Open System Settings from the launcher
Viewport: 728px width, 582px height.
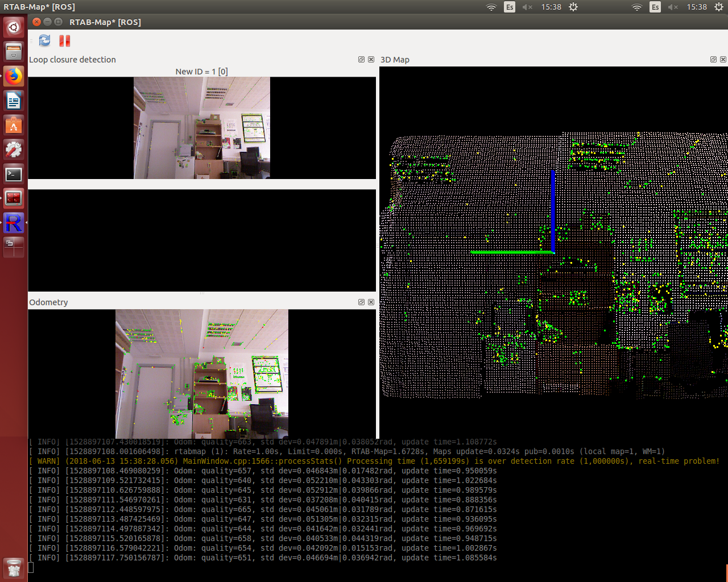[14, 149]
